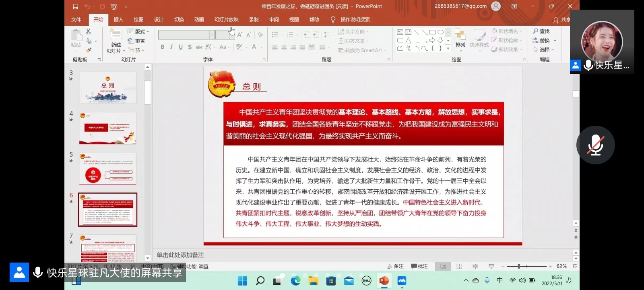644x290 pixels.
Task: Select slide 4 thumbnail
Action: [x=107, y=128]
